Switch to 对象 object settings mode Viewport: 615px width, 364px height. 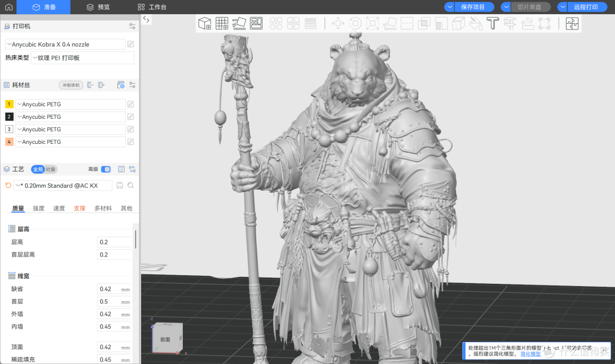click(51, 169)
